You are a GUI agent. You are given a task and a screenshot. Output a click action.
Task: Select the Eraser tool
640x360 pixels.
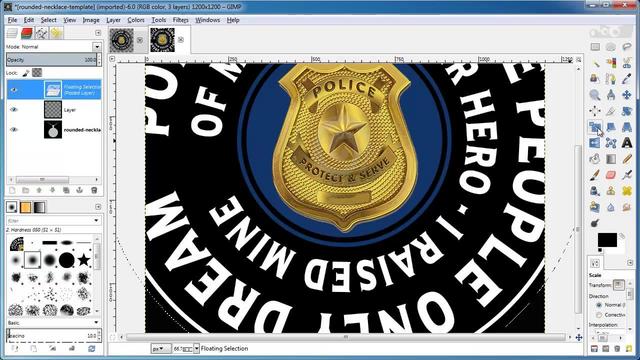[611, 175]
